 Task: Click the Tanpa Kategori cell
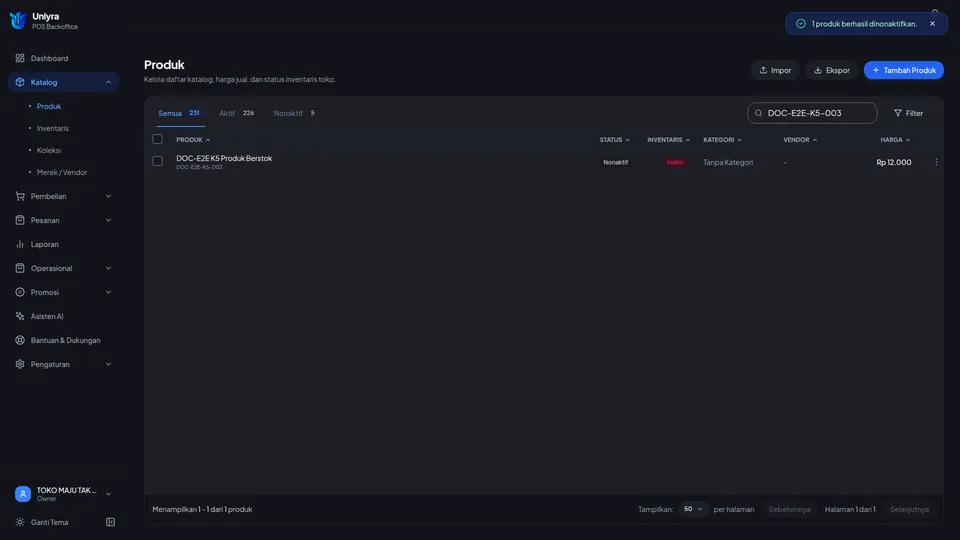pos(728,162)
